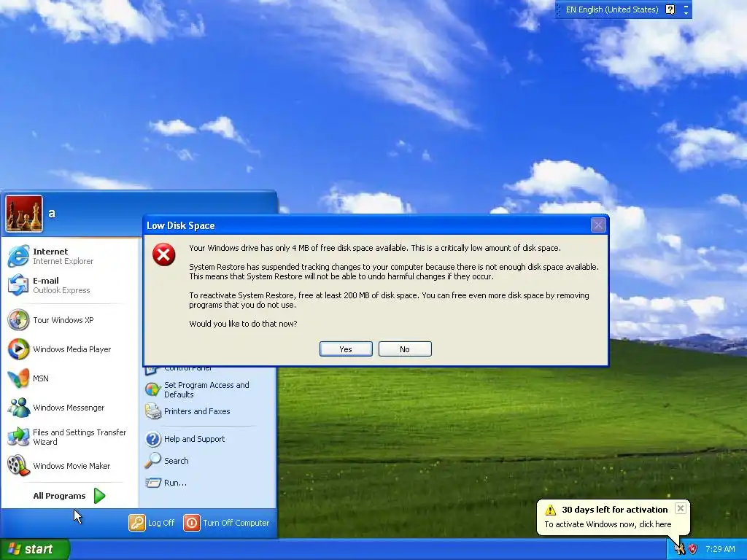Choose the Windows Movie Maker label
This screenshot has width=747, height=560.
[x=71, y=466]
